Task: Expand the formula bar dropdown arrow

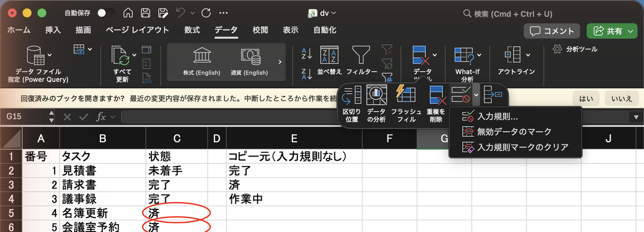Action: [x=636, y=117]
